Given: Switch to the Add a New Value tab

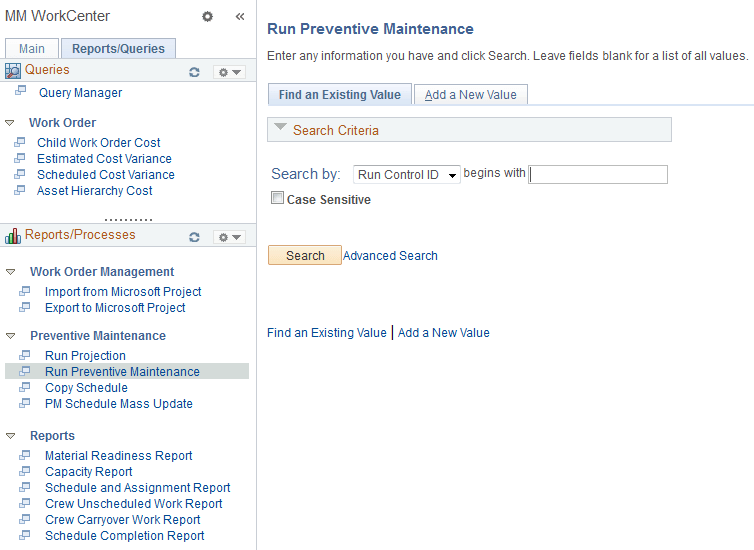Looking at the screenshot, I should click(471, 95).
